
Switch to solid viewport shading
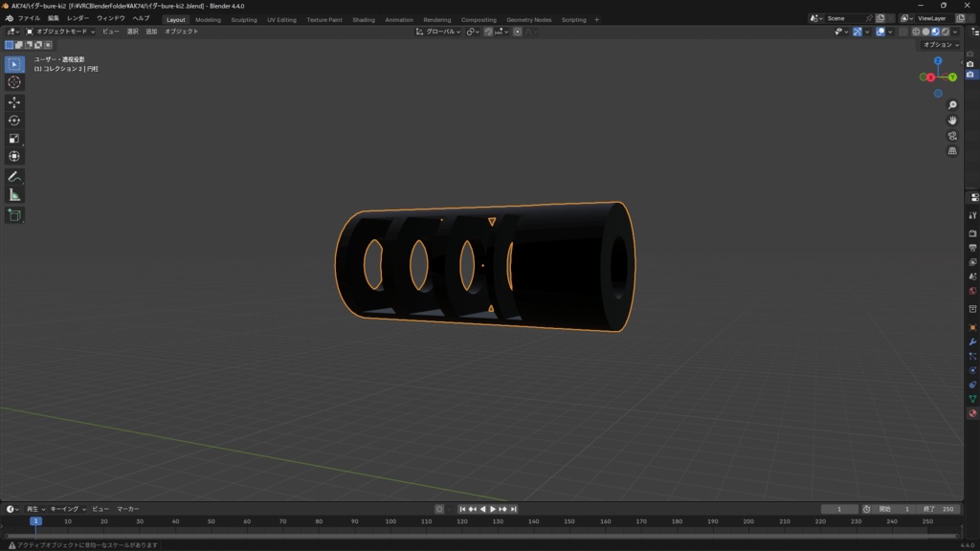click(x=925, y=32)
